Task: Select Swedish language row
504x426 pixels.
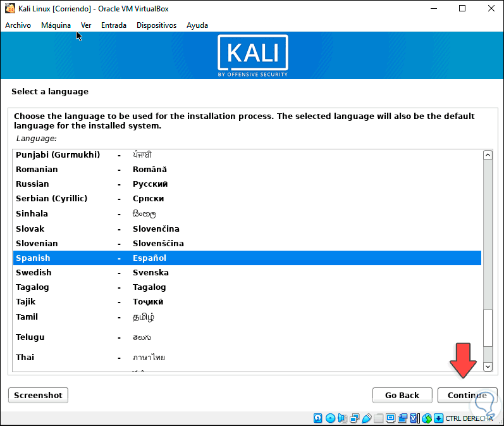Action: (247, 273)
